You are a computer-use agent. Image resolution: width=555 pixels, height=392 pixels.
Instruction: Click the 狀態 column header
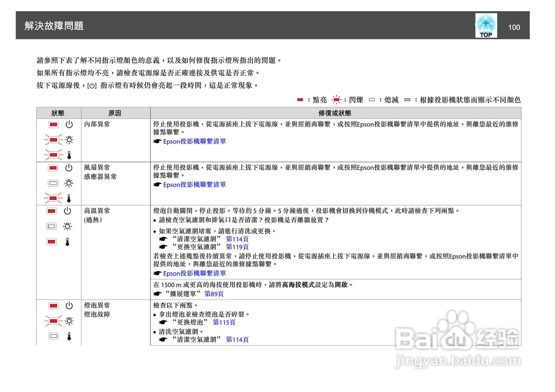pos(58,113)
